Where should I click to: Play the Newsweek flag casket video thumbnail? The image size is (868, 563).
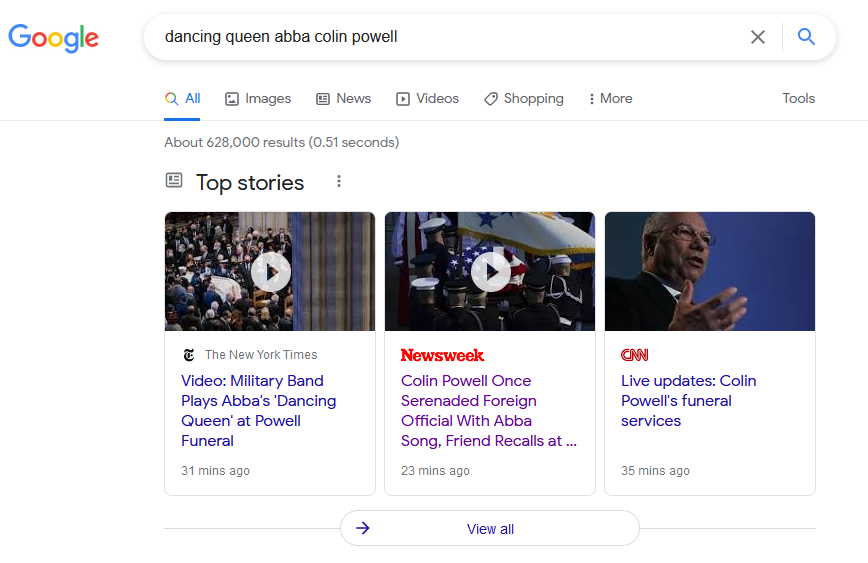point(490,271)
